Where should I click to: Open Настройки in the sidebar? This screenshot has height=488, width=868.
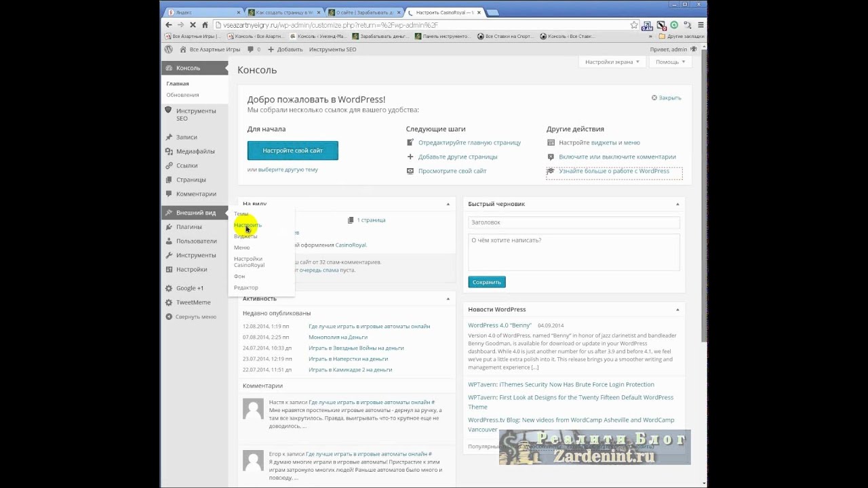coord(195,270)
